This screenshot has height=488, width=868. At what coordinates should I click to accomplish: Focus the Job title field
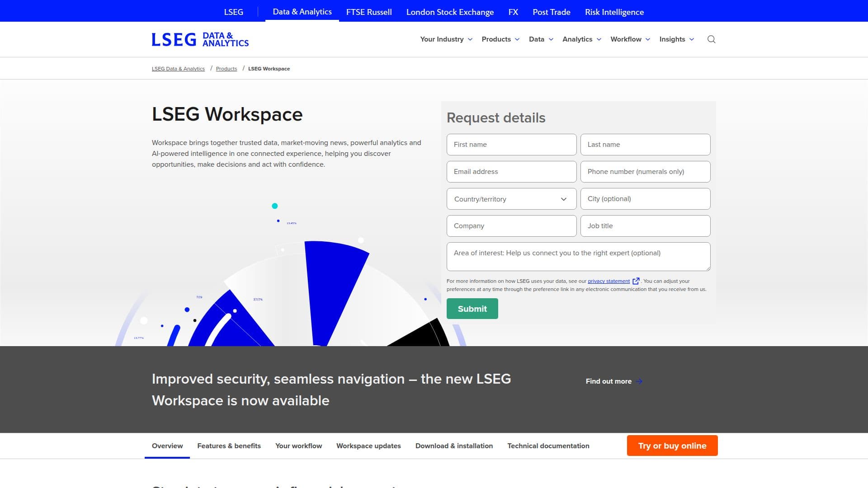click(x=645, y=226)
